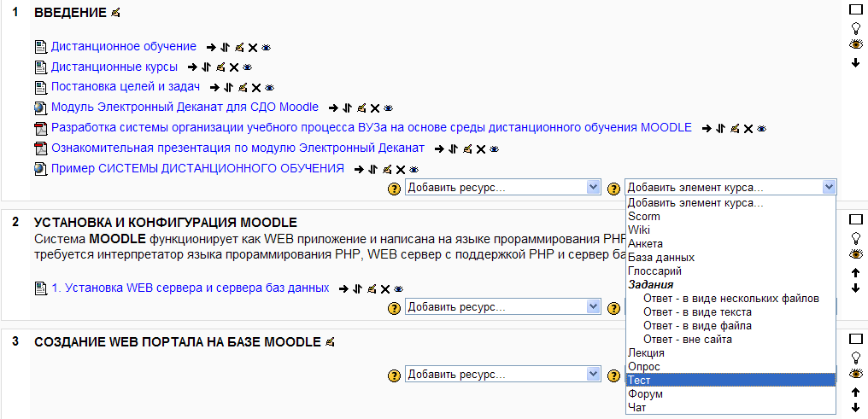Viewport: 868px width, 419px height.
Task: Open Добавить ресурс dropdown in section 2
Action: [x=502, y=307]
